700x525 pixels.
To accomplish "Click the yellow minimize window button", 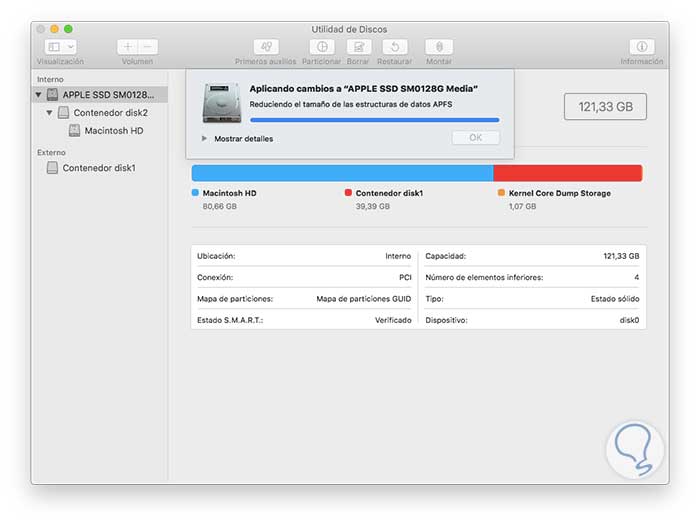I will coord(54,29).
